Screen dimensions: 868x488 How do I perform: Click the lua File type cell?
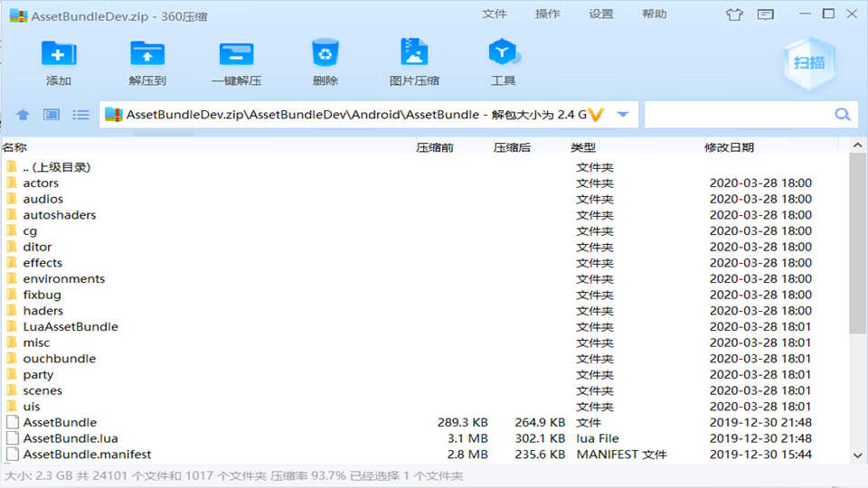(598, 438)
